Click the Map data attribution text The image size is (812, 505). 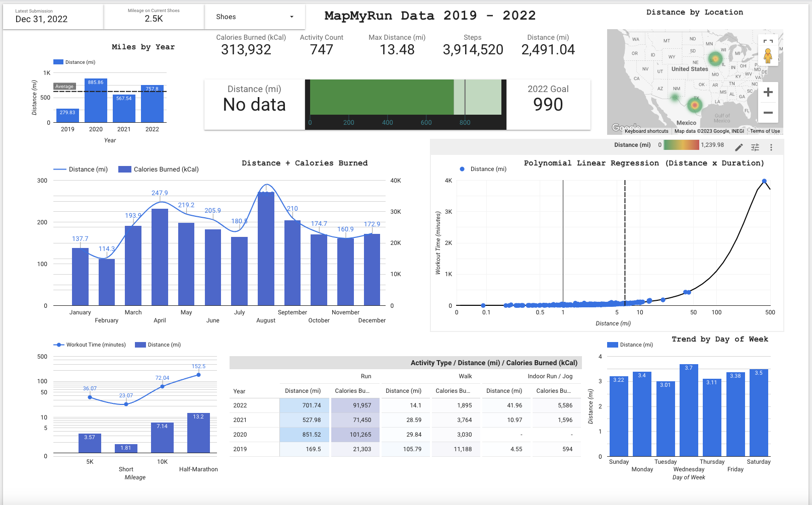[709, 131]
